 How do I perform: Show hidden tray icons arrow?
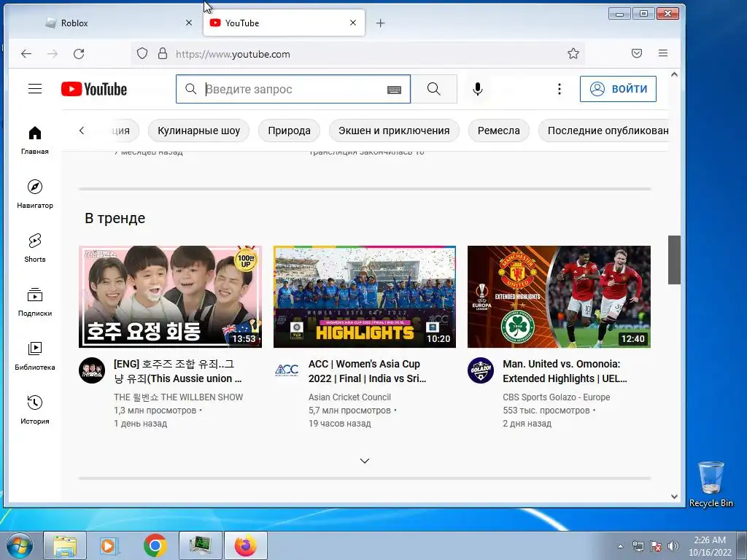click(x=620, y=546)
